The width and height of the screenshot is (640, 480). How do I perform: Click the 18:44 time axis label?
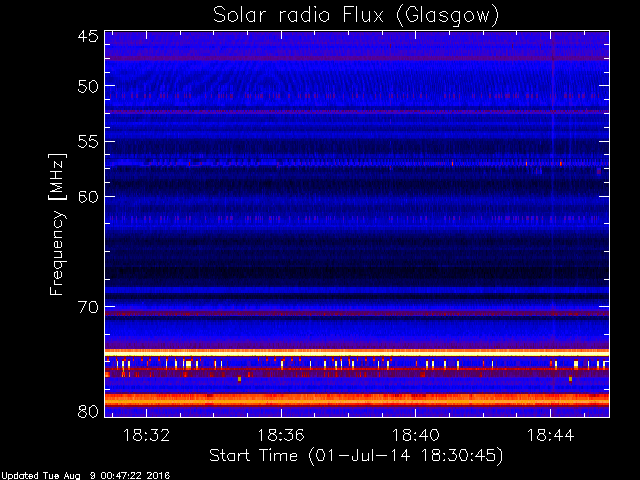click(x=550, y=435)
